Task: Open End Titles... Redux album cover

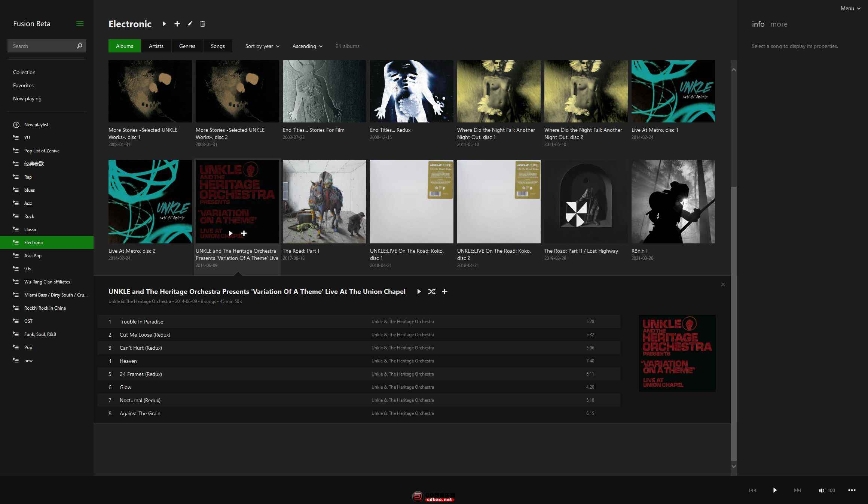Action: 412,91
